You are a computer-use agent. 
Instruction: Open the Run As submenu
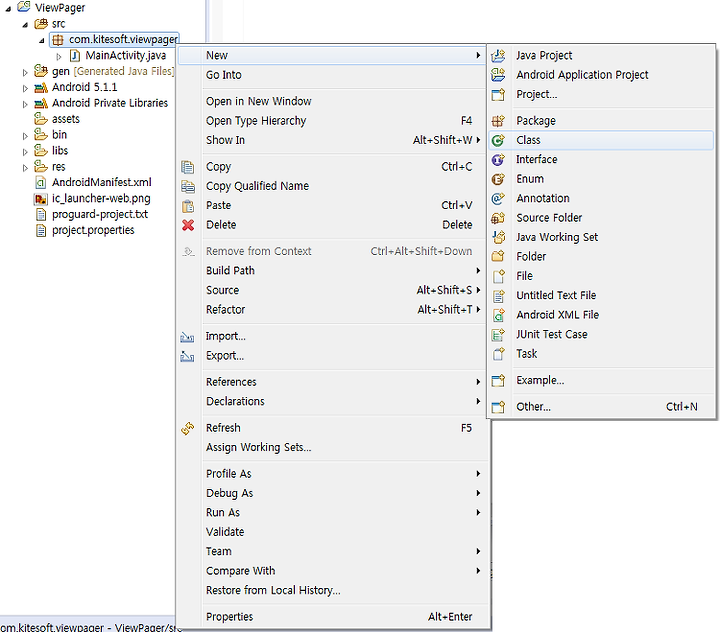click(x=333, y=513)
